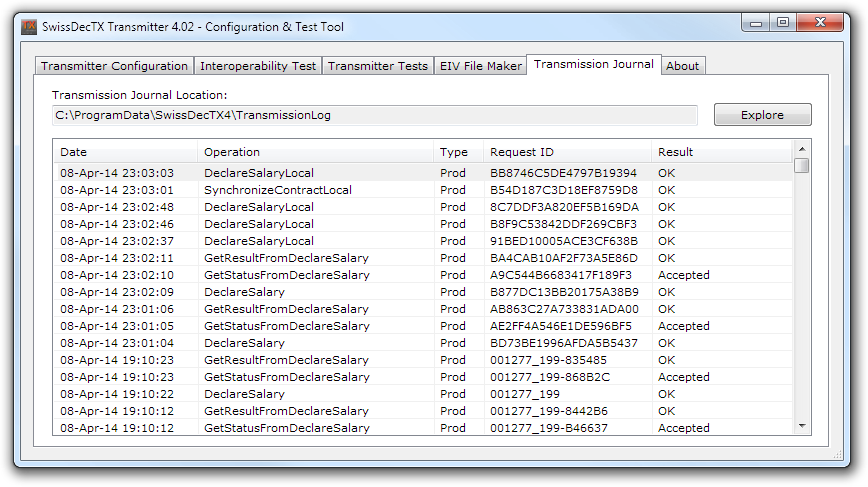Click the Result column header

click(720, 152)
